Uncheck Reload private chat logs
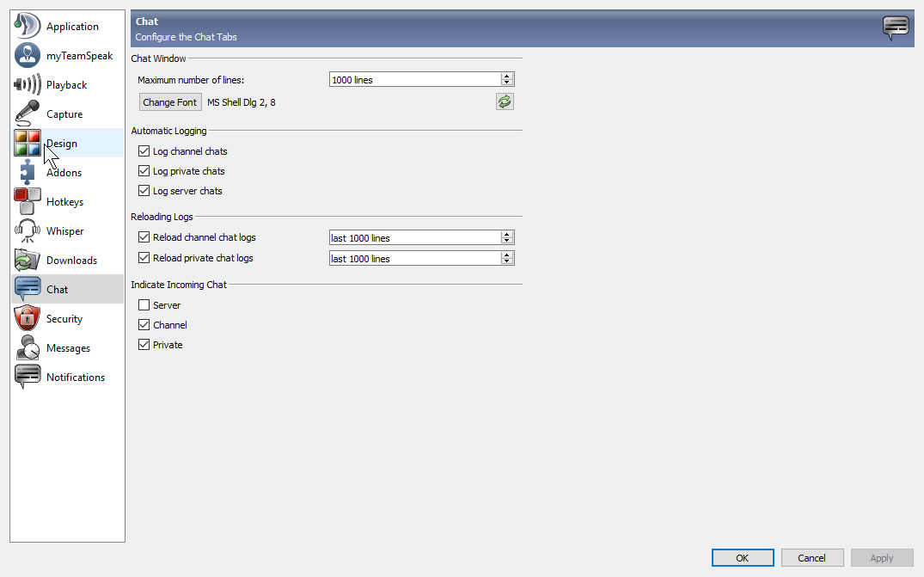 click(x=144, y=258)
